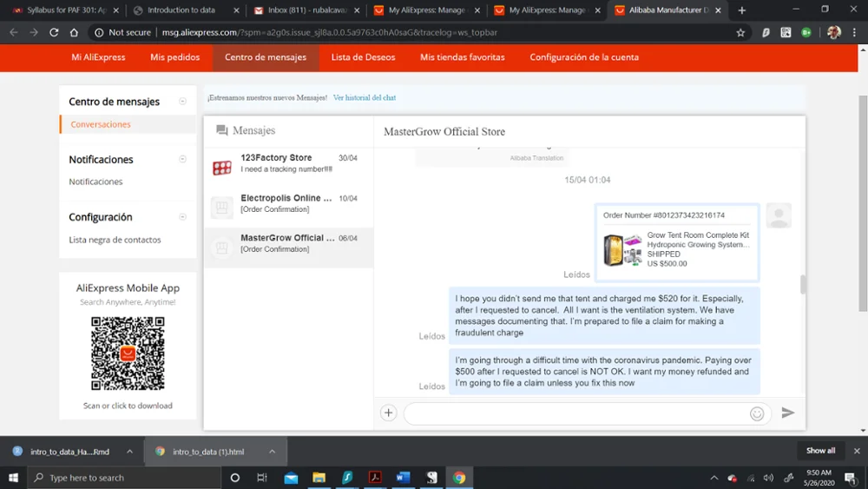Open Adobe Acrobat from taskbar

[x=375, y=478]
